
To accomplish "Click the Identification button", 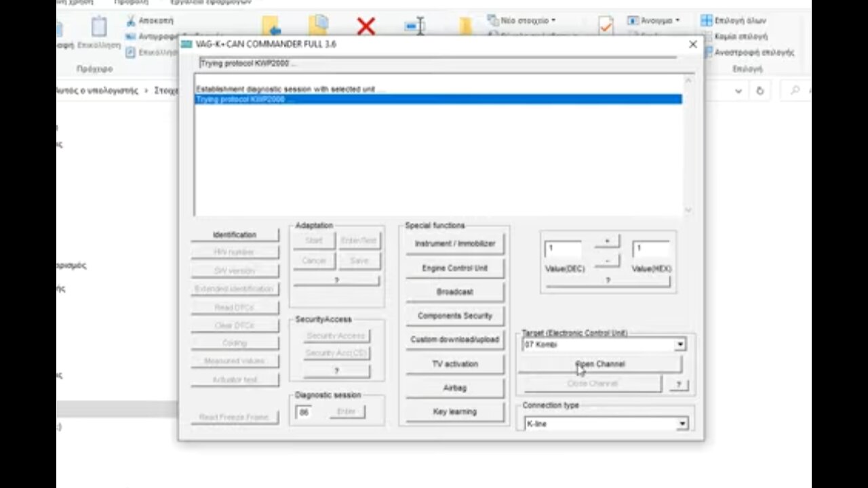I will point(235,235).
